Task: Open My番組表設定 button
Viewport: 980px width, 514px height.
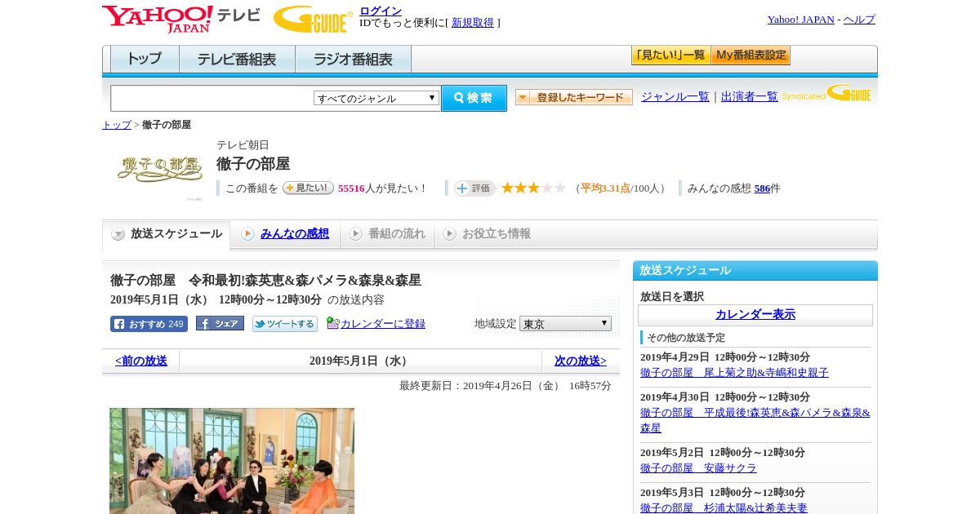Action: 751,55
